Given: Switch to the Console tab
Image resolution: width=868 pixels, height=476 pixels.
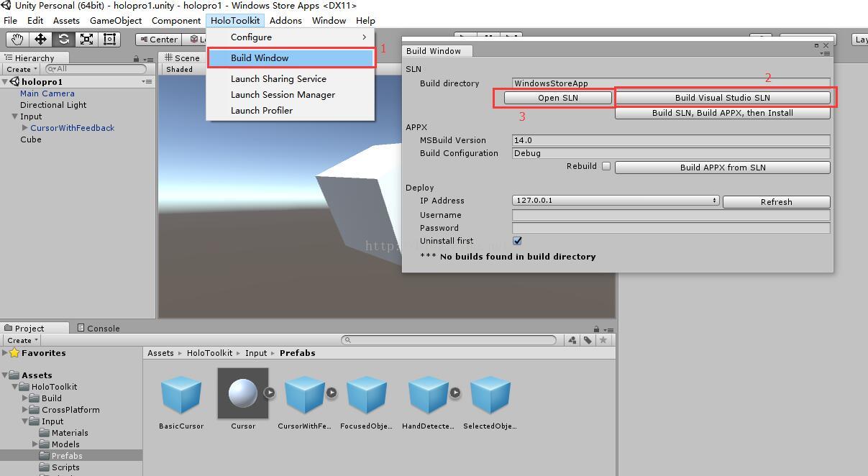Looking at the screenshot, I should 99,329.
